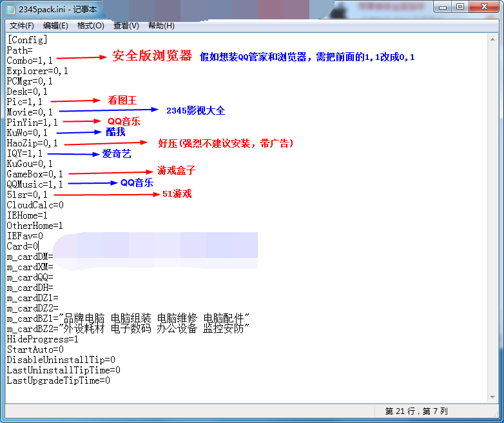The image size is (504, 423).
Task: Click the m_cardDH= line
Action: click(30, 288)
